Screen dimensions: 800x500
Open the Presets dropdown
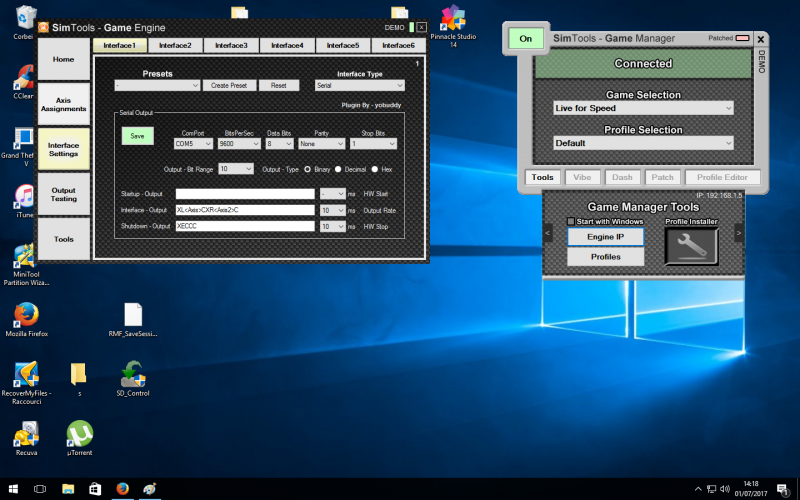click(x=157, y=85)
